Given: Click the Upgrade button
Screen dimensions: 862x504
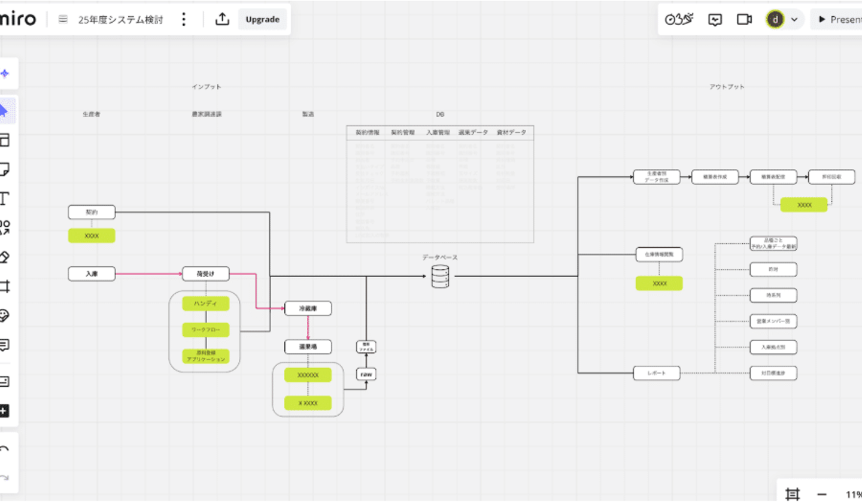Looking at the screenshot, I should pyautogui.click(x=262, y=19).
